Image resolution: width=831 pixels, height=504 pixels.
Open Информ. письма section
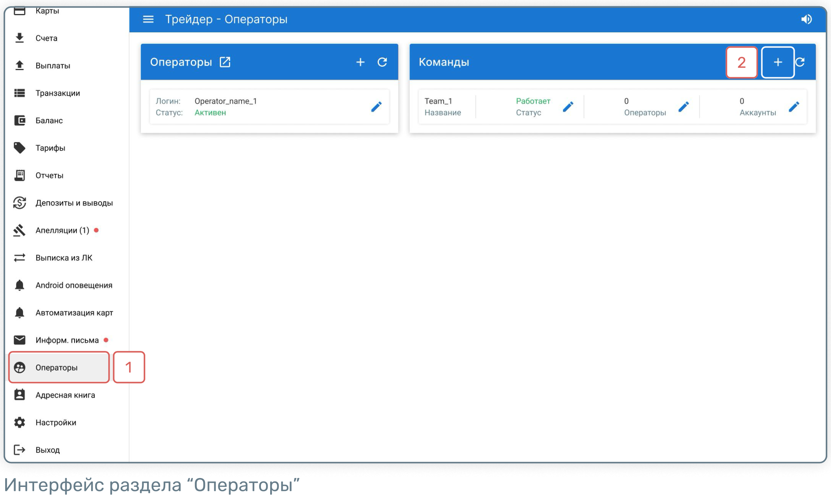[67, 340]
